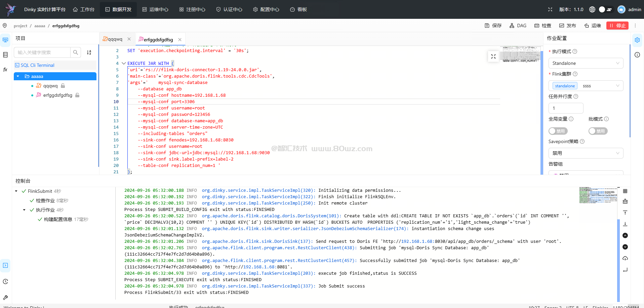Viewport: 644px width, 308px height.
Task: Go to 数据开发 menu
Action: tap(118, 9)
